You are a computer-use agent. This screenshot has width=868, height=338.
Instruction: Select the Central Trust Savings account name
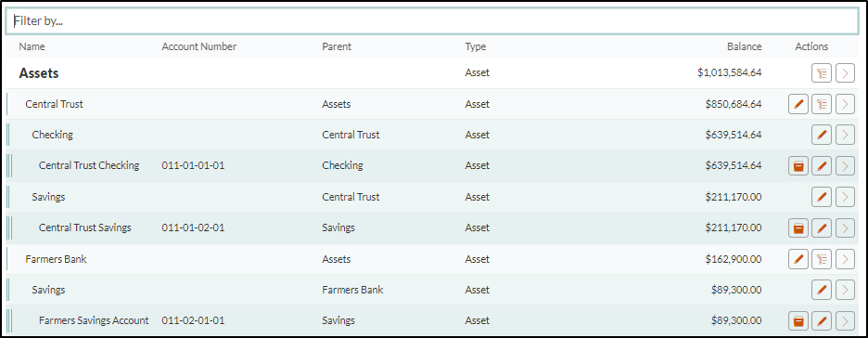pyautogui.click(x=85, y=227)
